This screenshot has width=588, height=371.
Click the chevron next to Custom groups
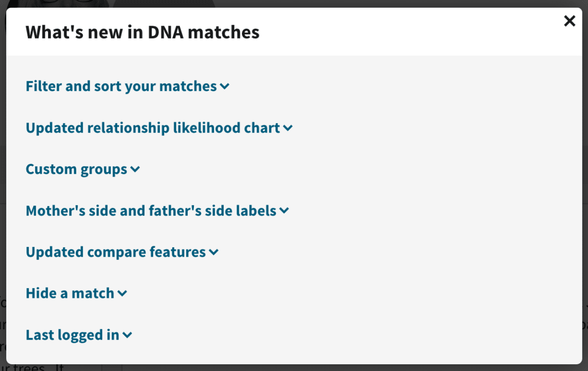coord(135,169)
